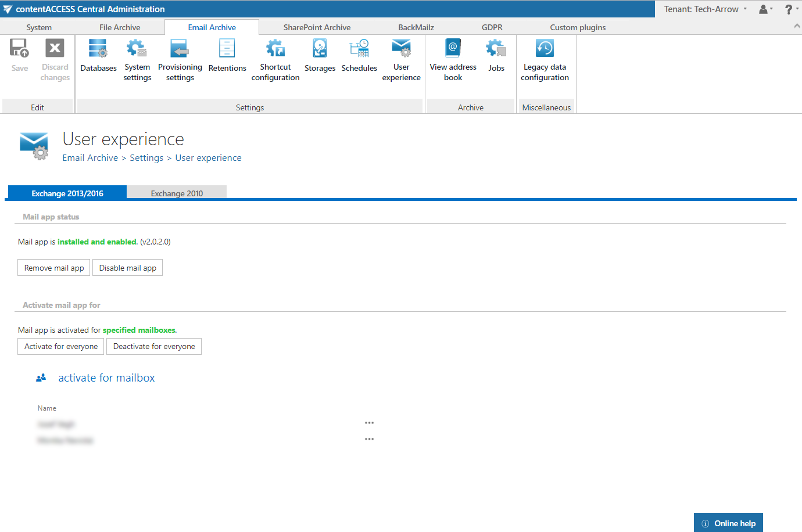
Task: Expand the Tenant: Tech-Arrow dropdown
Action: pos(706,9)
